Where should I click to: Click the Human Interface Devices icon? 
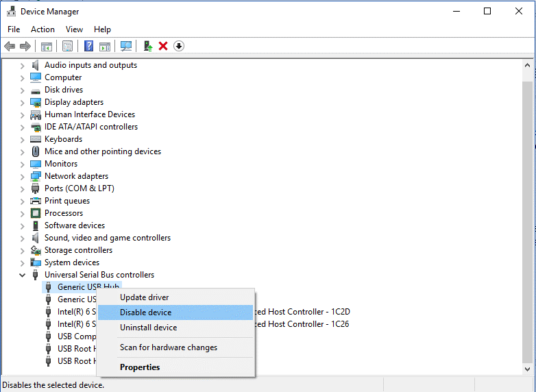coord(36,114)
